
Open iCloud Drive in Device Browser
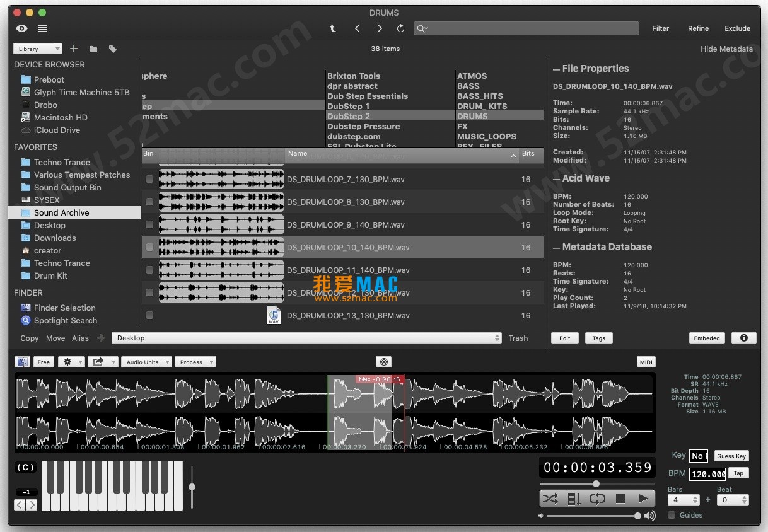click(x=57, y=130)
